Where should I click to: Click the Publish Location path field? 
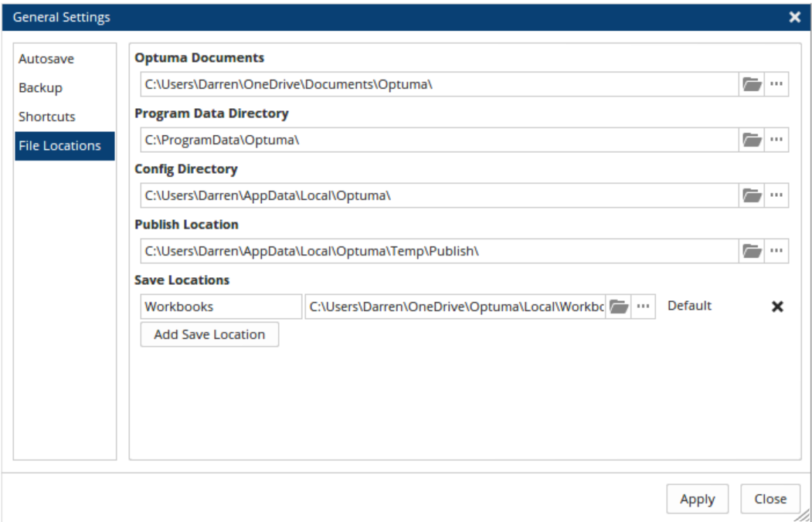click(x=439, y=251)
